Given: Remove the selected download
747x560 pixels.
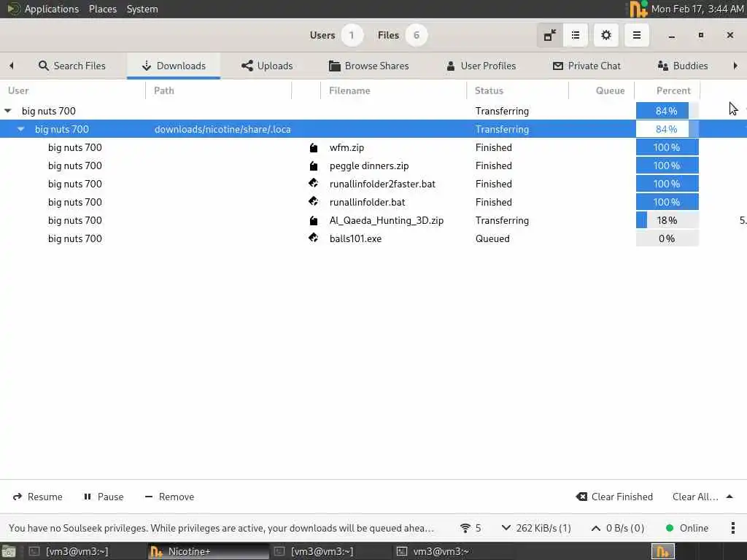Looking at the screenshot, I should click(x=169, y=497).
